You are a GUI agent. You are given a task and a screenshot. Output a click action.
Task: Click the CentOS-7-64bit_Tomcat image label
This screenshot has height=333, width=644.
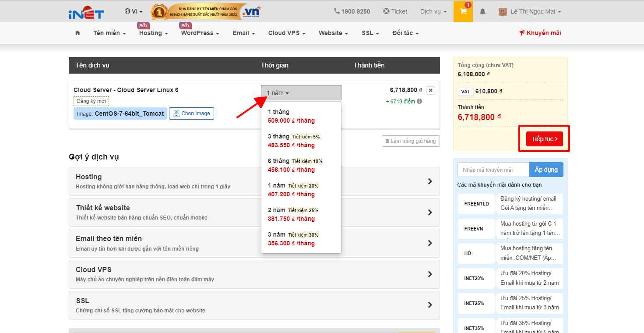point(120,113)
